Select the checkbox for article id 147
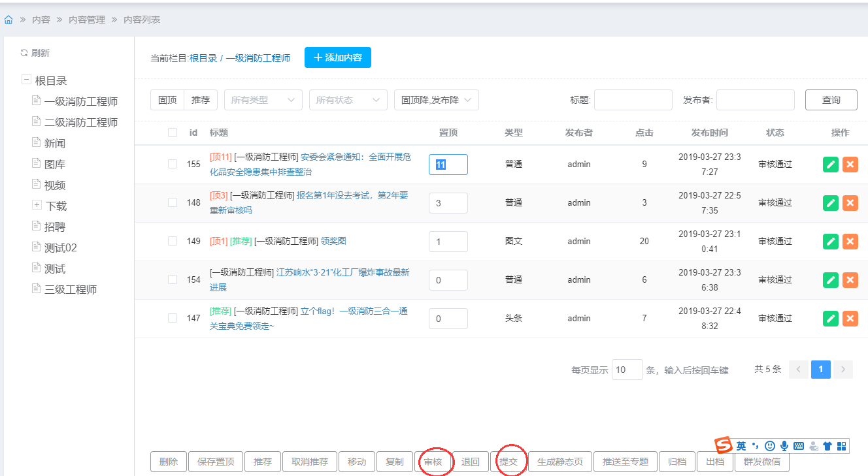Image resolution: width=868 pixels, height=476 pixels. click(x=173, y=319)
